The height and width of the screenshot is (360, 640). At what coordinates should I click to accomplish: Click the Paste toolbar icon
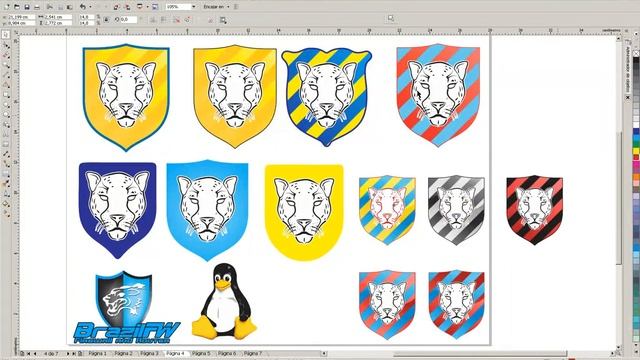[69, 7]
